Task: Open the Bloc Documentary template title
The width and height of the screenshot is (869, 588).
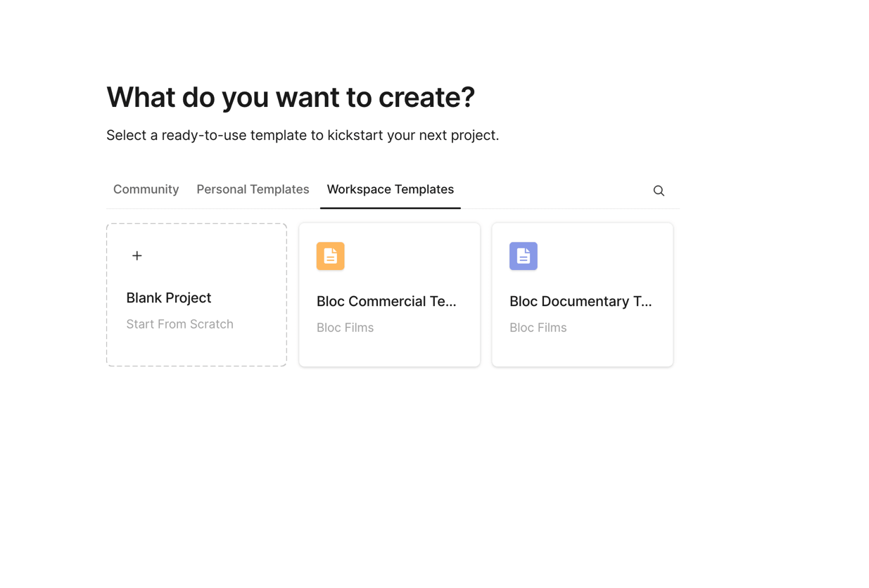Action: coord(581,302)
